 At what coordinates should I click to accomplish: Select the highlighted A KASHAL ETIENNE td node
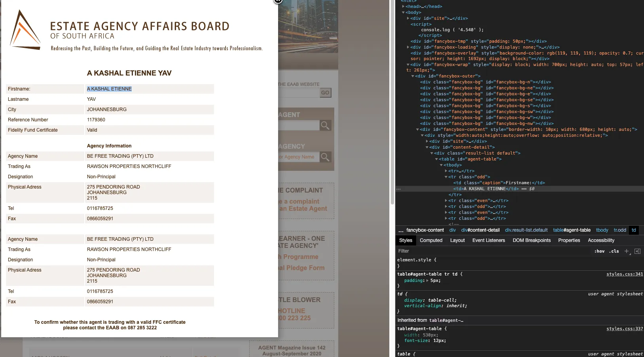pyautogui.click(x=486, y=189)
